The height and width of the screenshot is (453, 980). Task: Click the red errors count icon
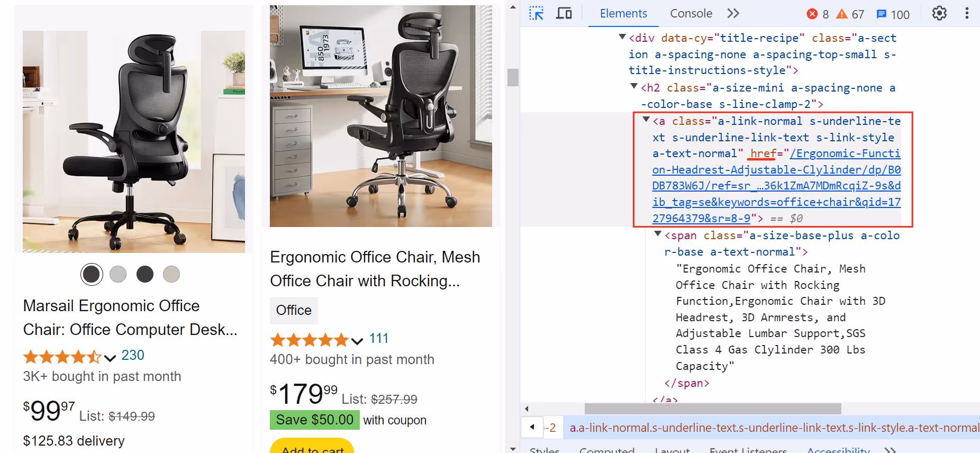(812, 14)
